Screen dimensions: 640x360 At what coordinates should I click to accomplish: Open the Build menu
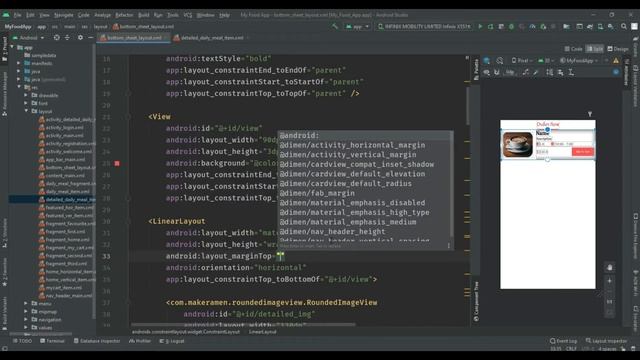[144, 15]
